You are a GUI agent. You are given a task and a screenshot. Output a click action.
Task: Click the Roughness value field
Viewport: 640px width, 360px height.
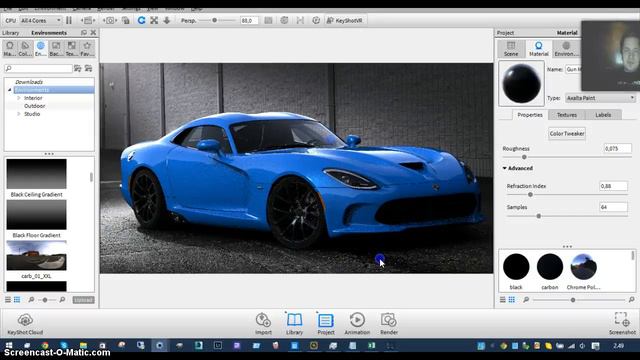617,149
